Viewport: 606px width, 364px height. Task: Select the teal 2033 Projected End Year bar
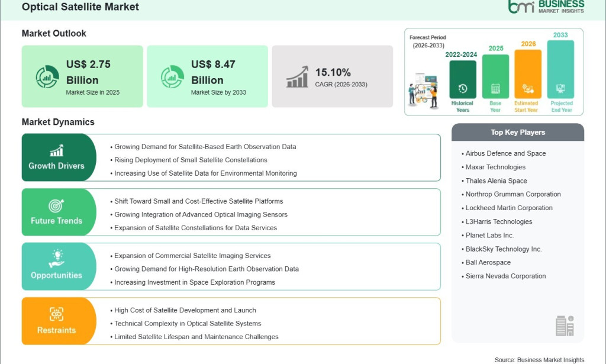pyautogui.click(x=561, y=70)
